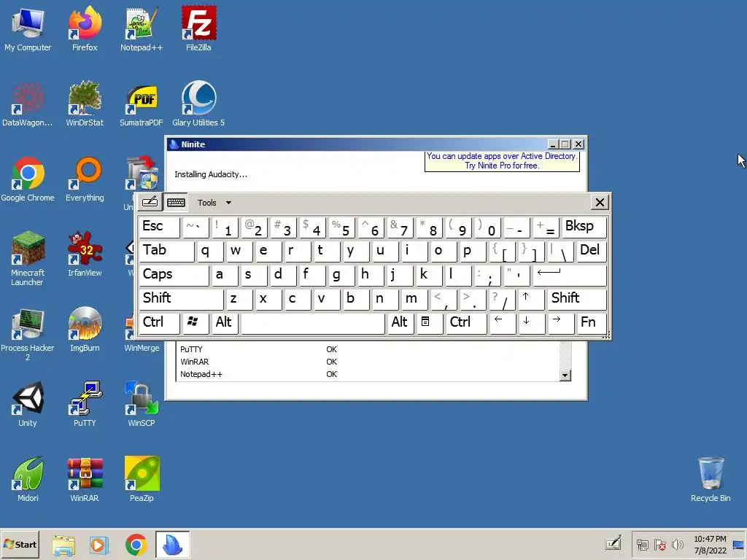
Task: Open the Firefox desktop shortcut
Action: pyautogui.click(x=85, y=28)
